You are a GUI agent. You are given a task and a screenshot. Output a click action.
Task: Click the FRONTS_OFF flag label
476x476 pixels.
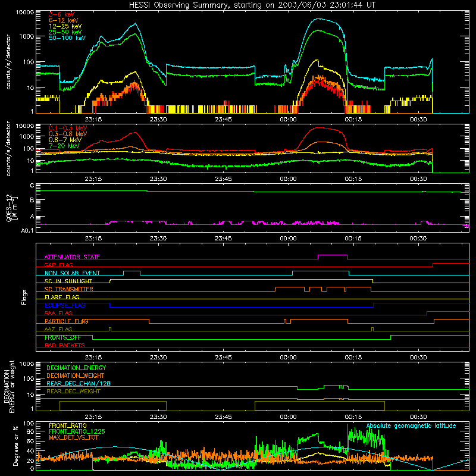pos(62,337)
